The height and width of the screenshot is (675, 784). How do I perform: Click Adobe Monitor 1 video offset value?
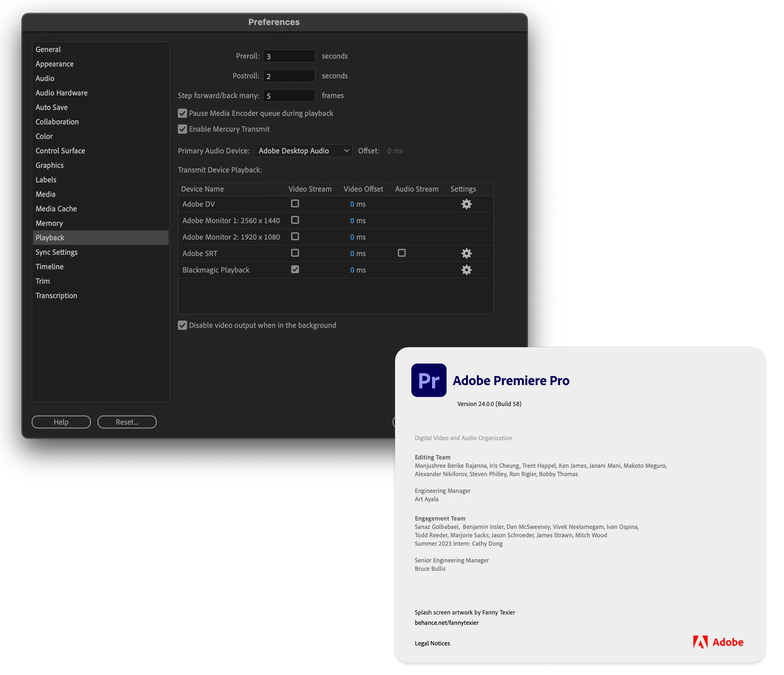[x=358, y=221]
